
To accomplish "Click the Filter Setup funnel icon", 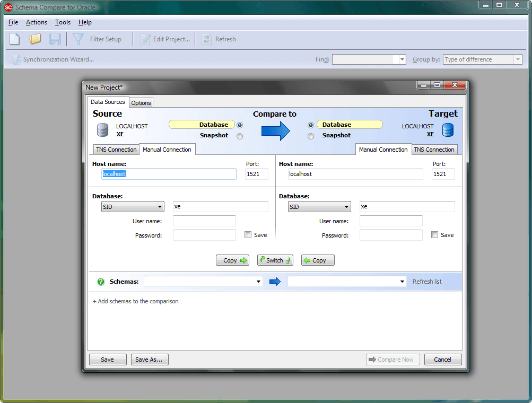I will pyautogui.click(x=79, y=39).
